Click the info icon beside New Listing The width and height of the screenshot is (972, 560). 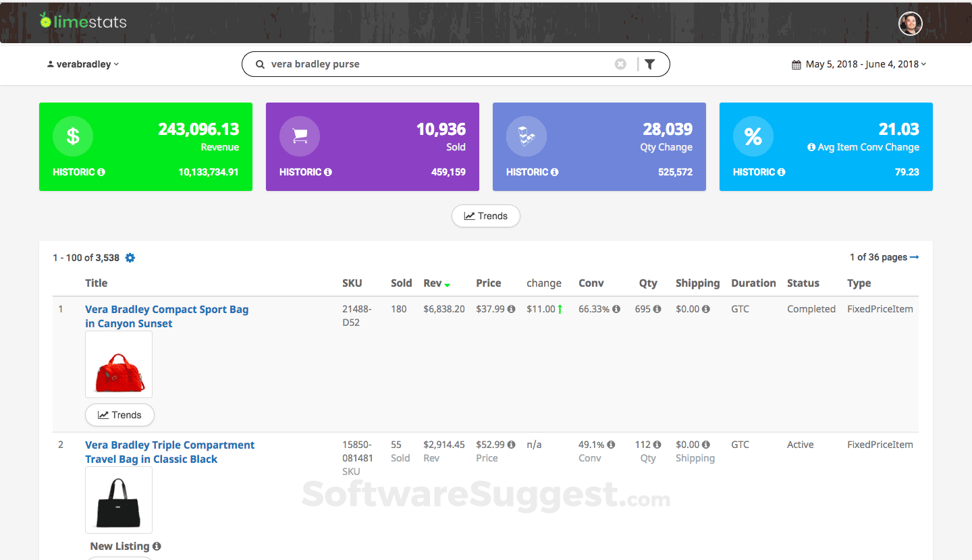[x=157, y=547]
